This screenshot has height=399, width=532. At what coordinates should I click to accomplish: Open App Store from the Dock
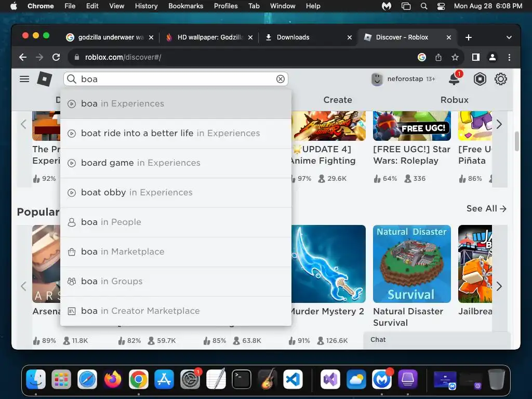164,379
